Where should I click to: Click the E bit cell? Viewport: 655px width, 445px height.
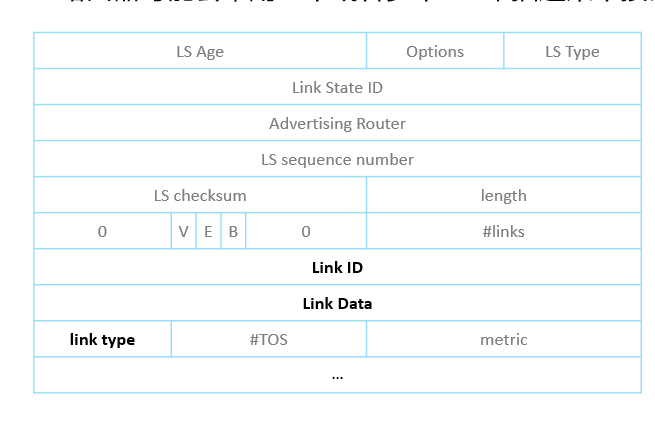click(x=208, y=231)
